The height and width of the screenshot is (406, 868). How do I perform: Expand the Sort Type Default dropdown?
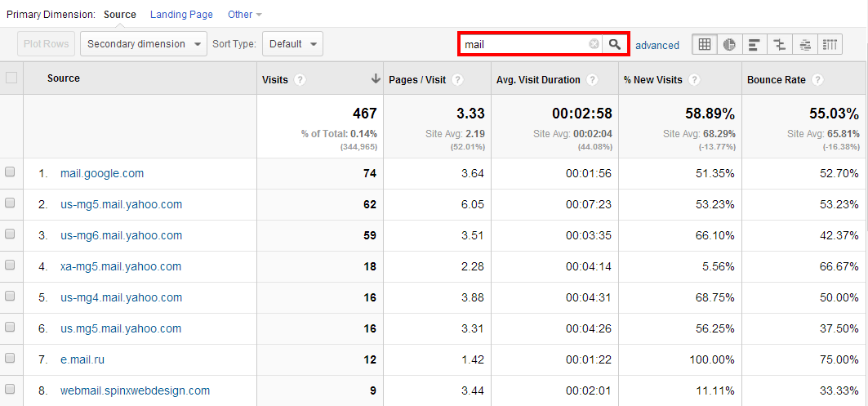(x=293, y=44)
